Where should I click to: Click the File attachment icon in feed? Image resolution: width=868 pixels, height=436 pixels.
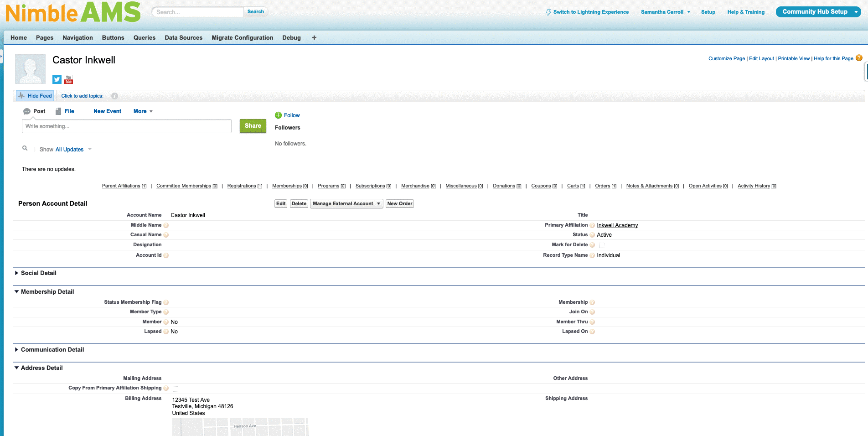tap(58, 111)
